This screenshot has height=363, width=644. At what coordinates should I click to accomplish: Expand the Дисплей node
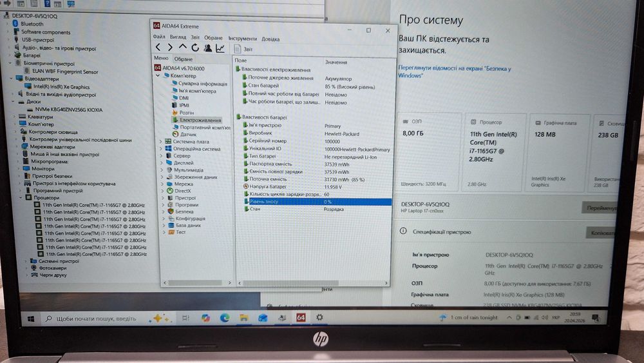click(x=162, y=162)
